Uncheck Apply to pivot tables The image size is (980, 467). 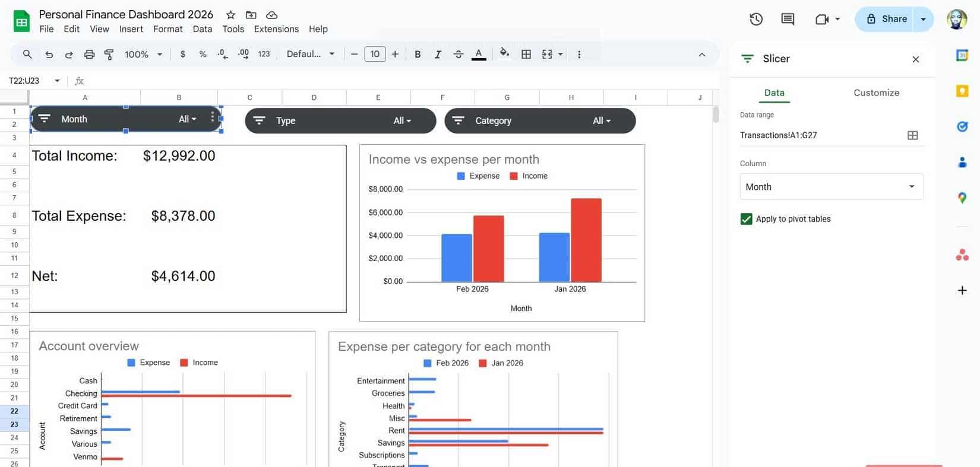(x=747, y=219)
